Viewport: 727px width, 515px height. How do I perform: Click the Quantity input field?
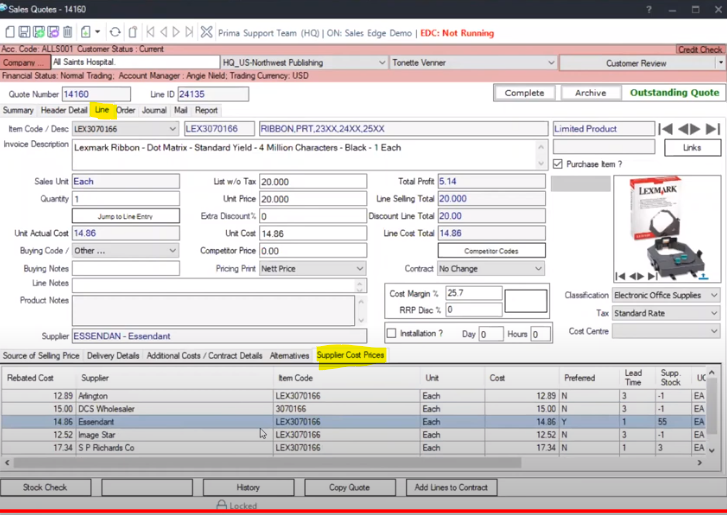click(x=126, y=199)
